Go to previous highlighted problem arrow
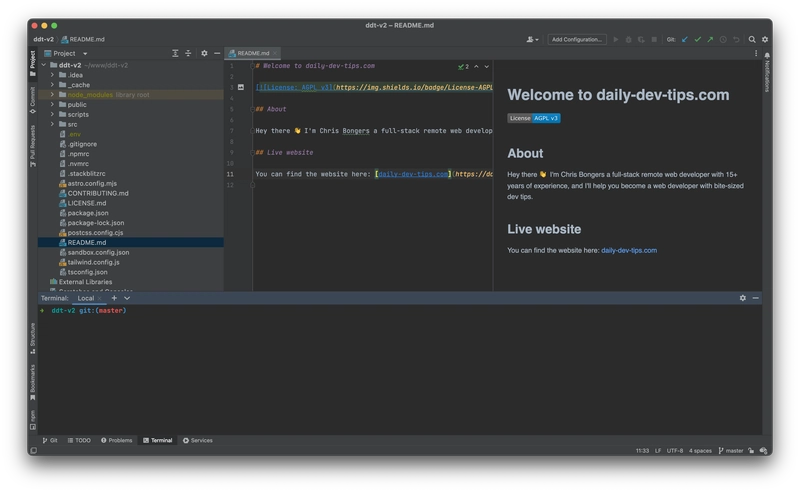 pyautogui.click(x=477, y=66)
